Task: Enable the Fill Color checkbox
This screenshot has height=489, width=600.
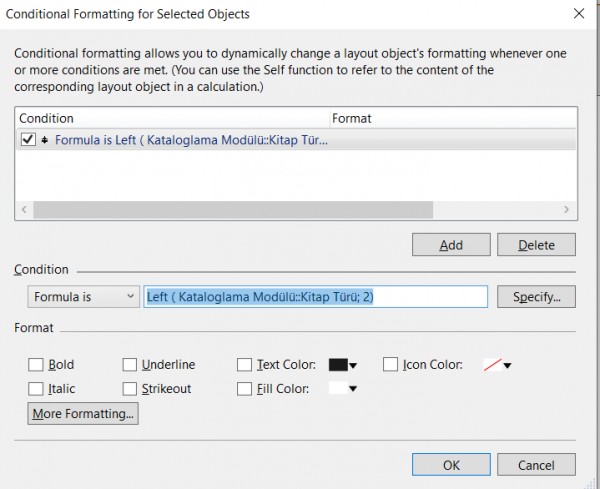Action: click(244, 389)
